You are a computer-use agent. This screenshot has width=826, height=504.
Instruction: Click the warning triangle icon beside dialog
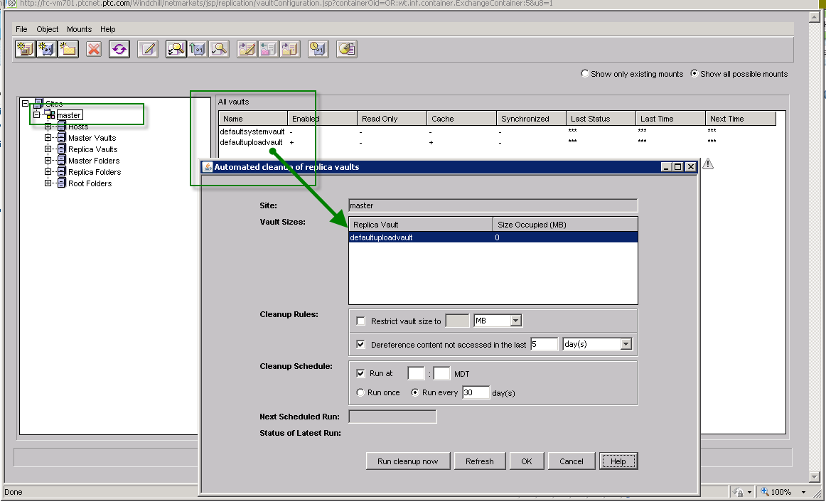click(708, 164)
